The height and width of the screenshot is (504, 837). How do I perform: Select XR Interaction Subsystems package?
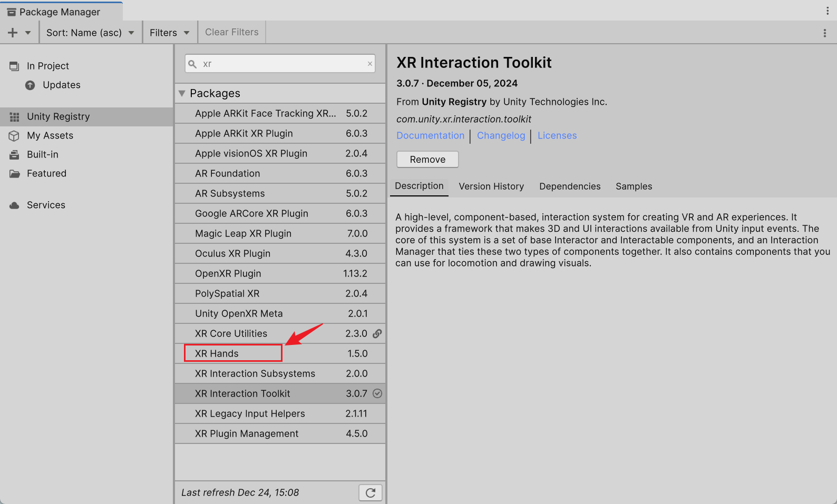(280, 373)
